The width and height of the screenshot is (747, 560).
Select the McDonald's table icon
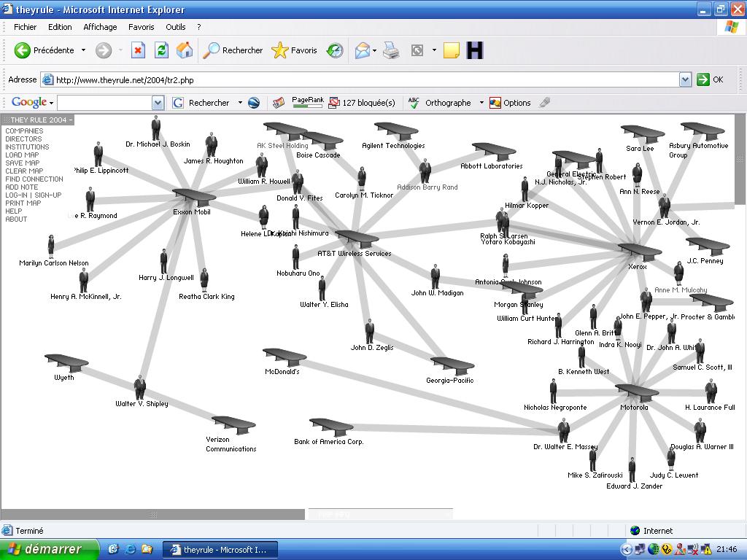click(x=285, y=357)
